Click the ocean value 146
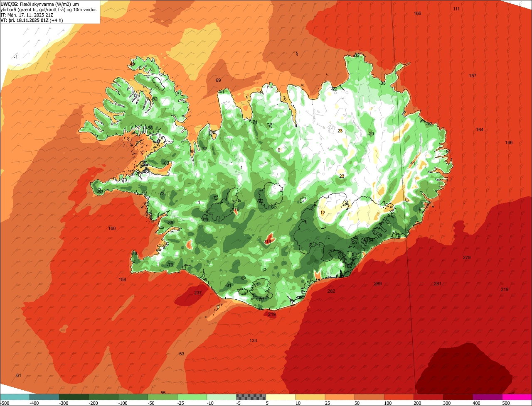 [x=509, y=142]
